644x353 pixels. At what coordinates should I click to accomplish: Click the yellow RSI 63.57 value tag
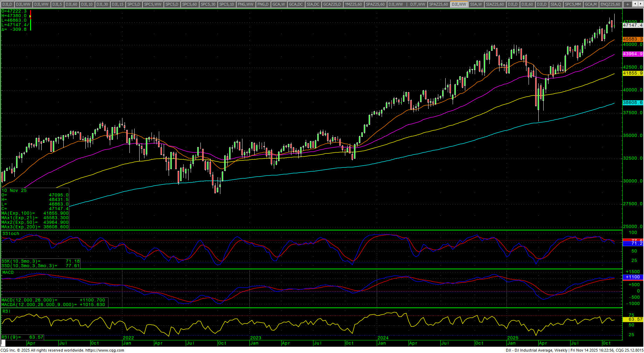click(632, 319)
